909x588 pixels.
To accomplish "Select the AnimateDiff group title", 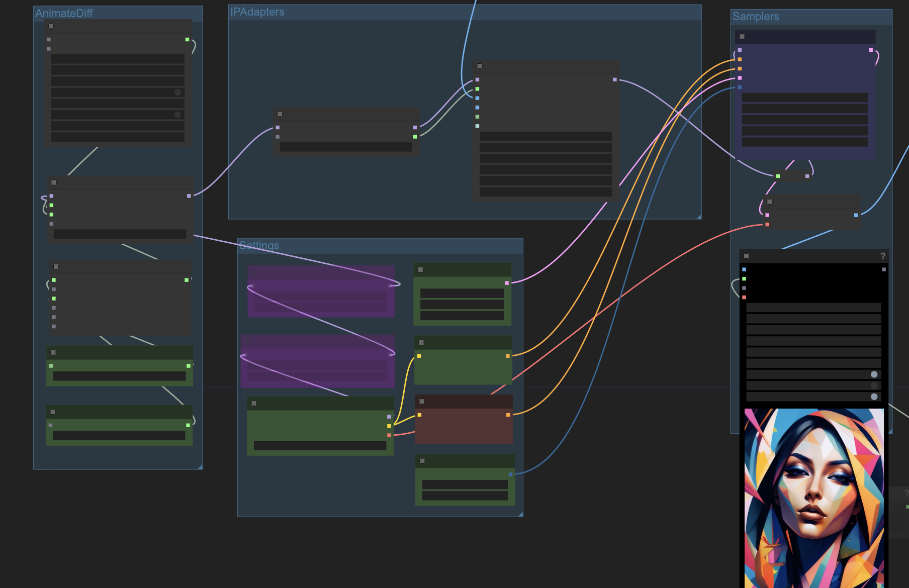I will tap(64, 14).
